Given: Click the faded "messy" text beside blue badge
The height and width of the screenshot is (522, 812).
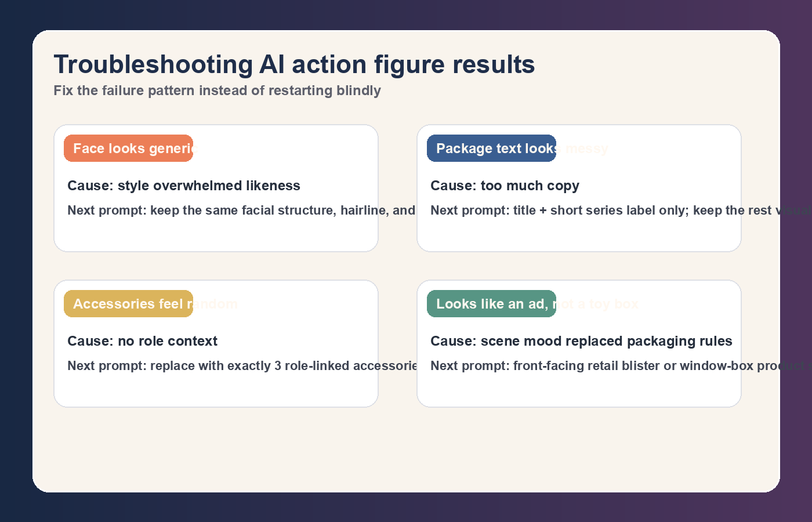Looking at the screenshot, I should (586, 149).
